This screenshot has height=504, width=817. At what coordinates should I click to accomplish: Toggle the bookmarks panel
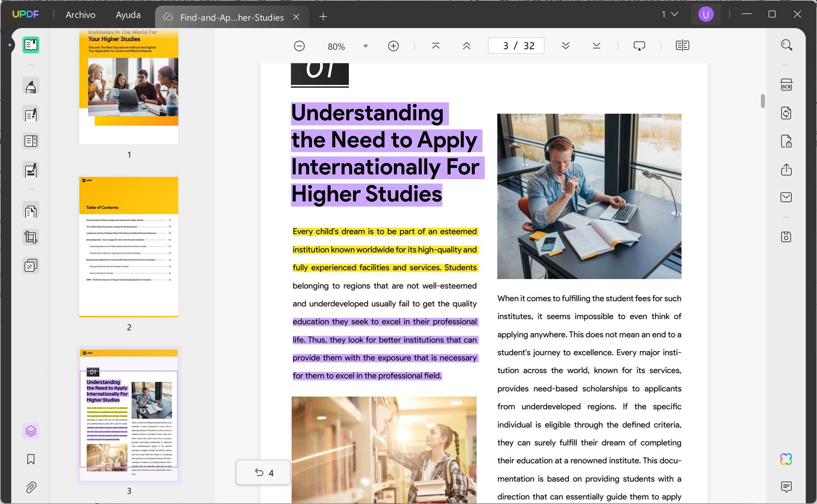click(31, 459)
